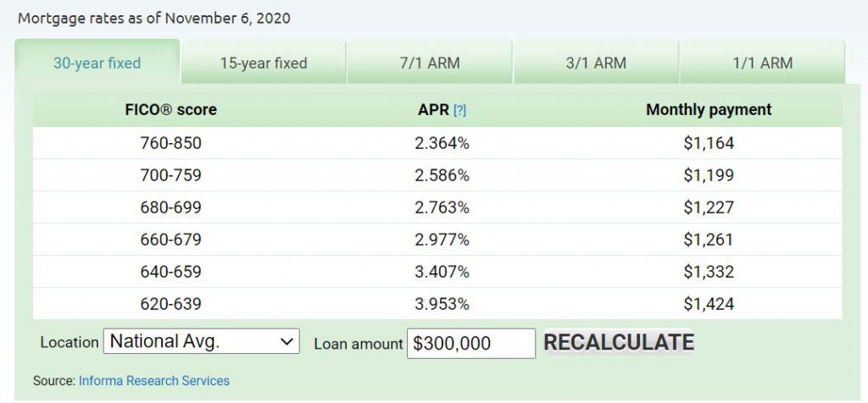Image resolution: width=868 pixels, height=403 pixels.
Task: Click the Loan amount input field
Action: click(x=470, y=343)
